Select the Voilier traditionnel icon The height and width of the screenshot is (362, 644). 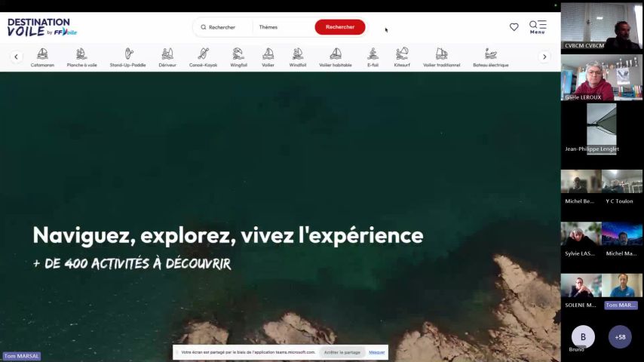click(x=441, y=57)
